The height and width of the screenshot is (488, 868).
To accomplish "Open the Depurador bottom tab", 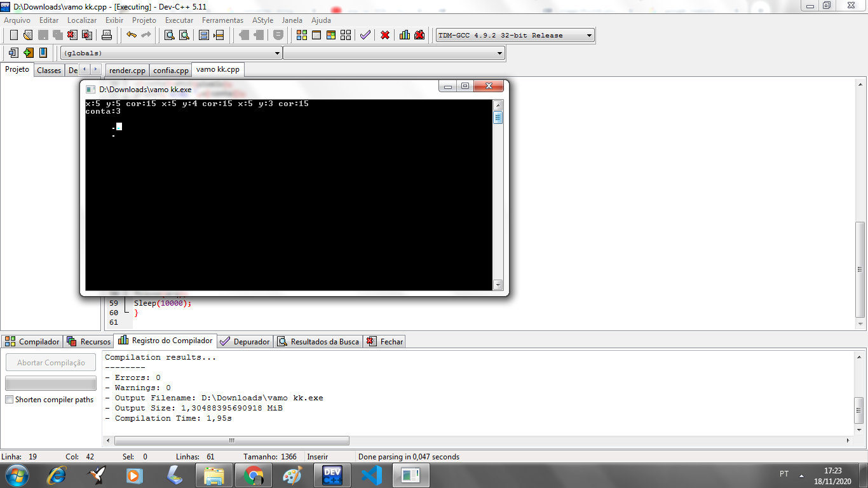I will (245, 342).
